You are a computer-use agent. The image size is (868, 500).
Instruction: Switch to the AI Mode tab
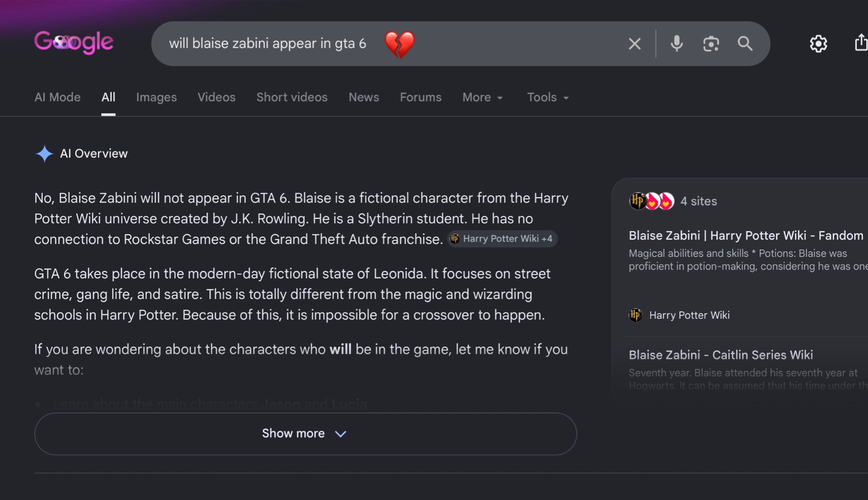57,97
